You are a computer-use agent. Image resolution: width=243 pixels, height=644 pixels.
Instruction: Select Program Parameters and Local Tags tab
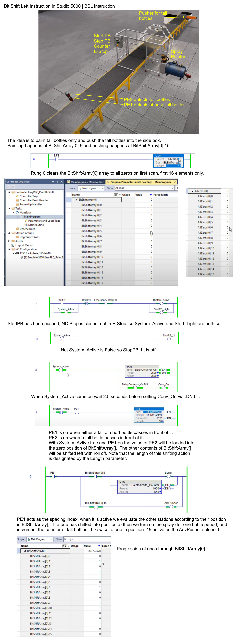click(140, 182)
